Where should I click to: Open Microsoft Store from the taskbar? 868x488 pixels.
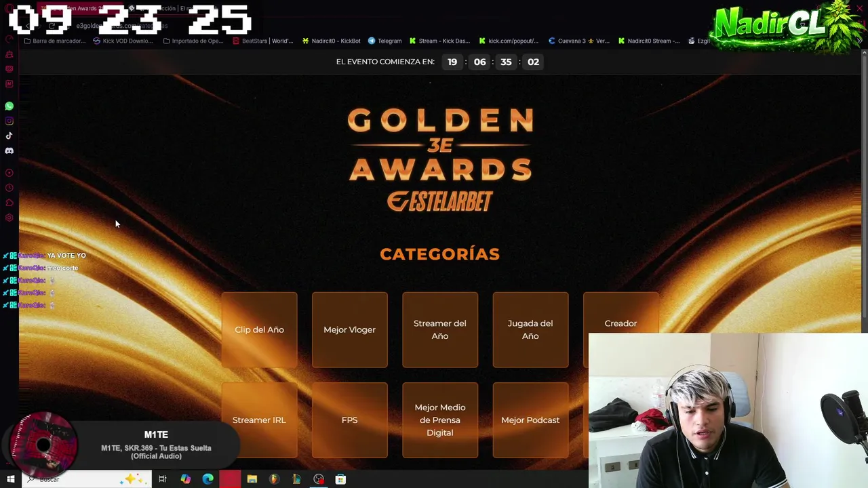340,479
